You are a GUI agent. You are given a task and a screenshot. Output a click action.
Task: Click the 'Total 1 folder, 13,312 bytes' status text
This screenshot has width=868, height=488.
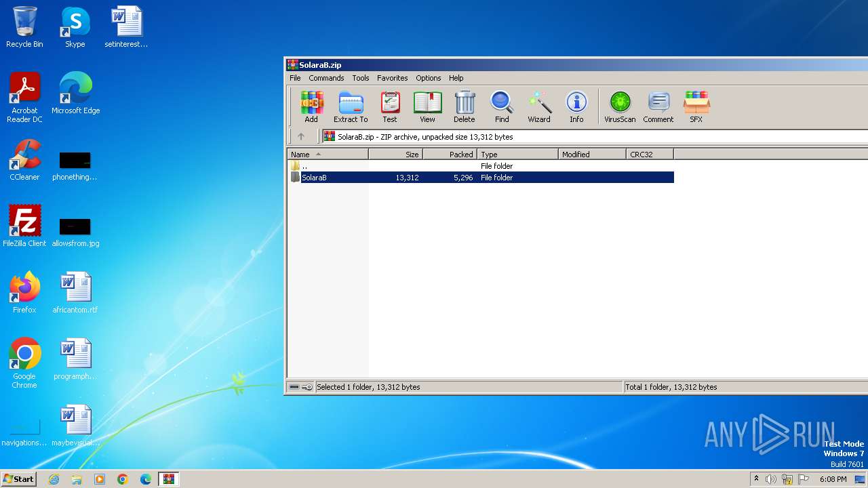click(671, 387)
